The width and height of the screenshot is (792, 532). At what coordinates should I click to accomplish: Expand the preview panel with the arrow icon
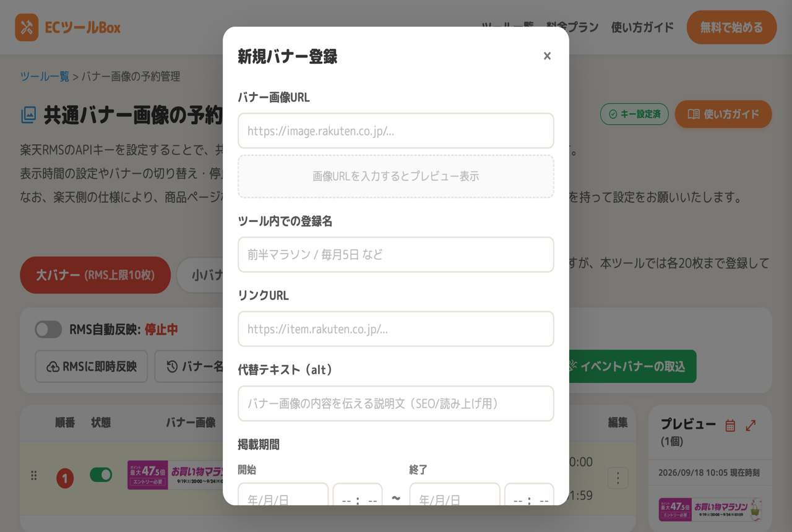pyautogui.click(x=751, y=426)
